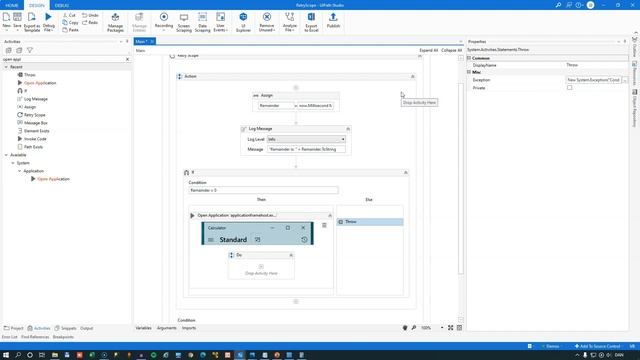Clear the activities search box
Viewport: 640px width, 360px height.
pyautogui.click(x=127, y=59)
